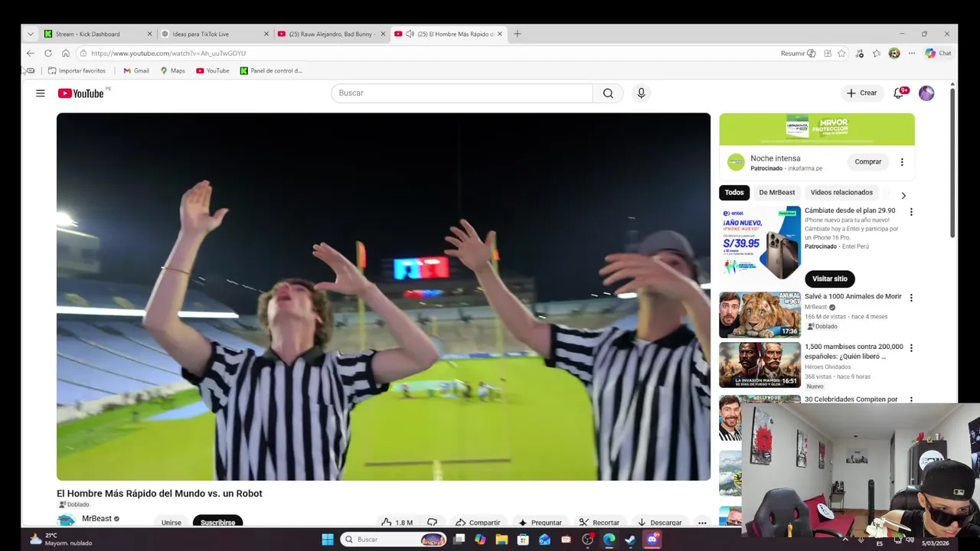Open the media control music-note icon
Image resolution: width=980 pixels, height=551 pixels.
860,54
